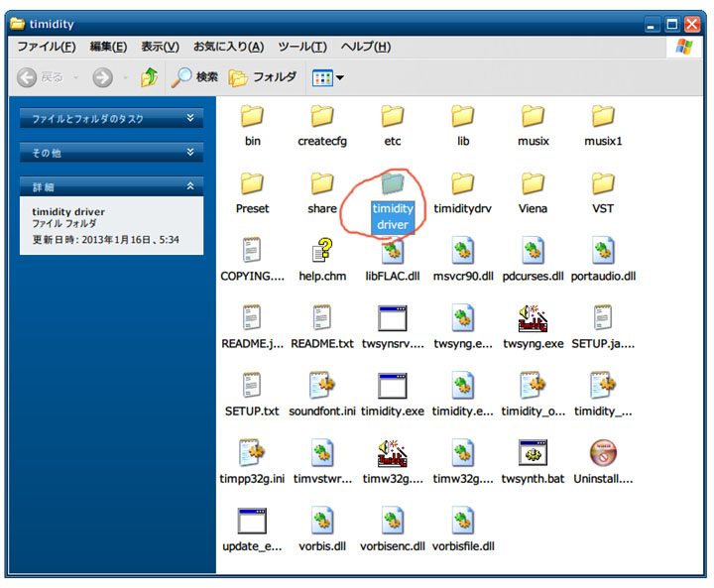
Task: Maximize the timidity window
Action: pyautogui.click(x=671, y=24)
